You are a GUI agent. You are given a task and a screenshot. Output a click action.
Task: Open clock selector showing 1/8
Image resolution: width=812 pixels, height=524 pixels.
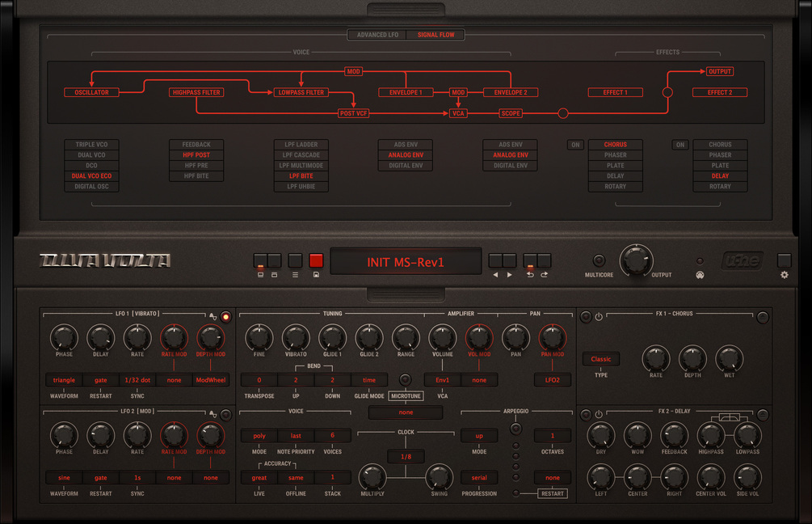(406, 457)
